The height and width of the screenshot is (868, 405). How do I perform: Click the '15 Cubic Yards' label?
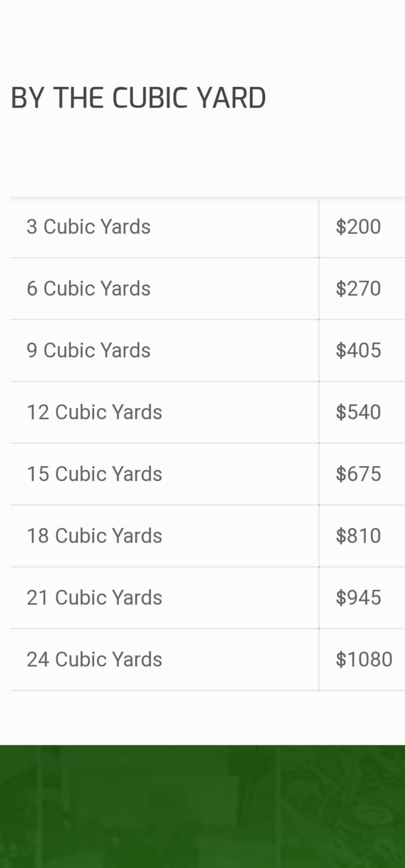95,474
